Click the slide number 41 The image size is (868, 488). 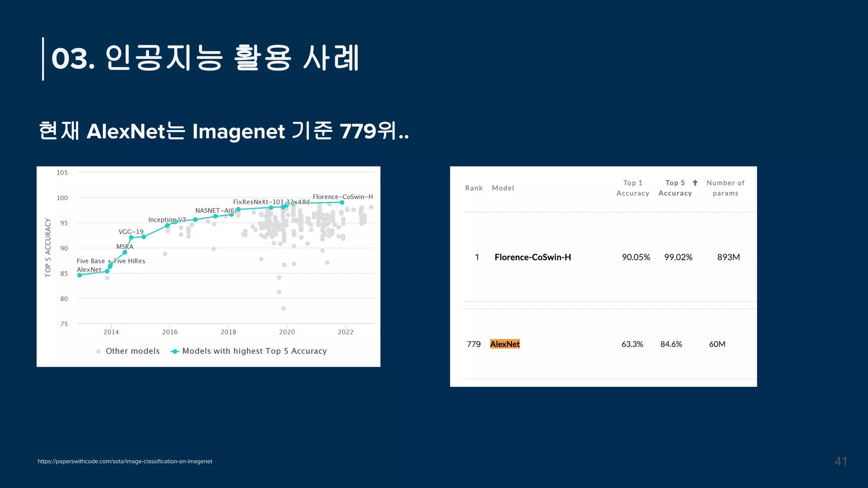841,461
